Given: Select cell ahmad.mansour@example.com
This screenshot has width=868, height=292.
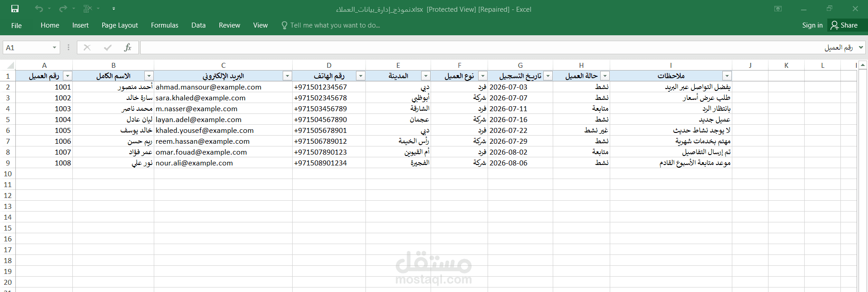Looking at the screenshot, I should point(223,87).
